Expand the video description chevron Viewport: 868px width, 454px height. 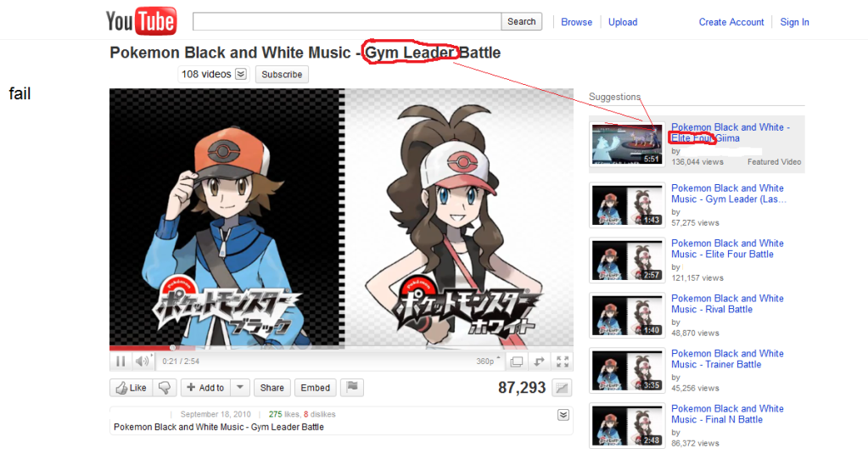(x=563, y=415)
